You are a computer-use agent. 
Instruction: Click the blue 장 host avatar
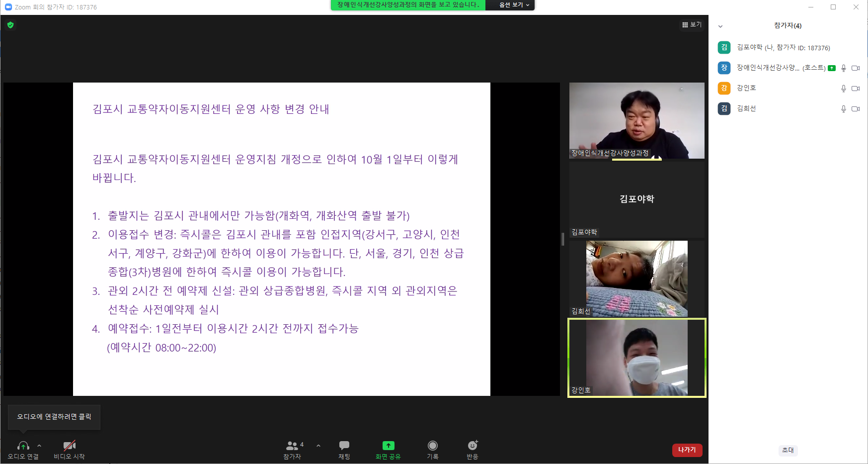724,68
